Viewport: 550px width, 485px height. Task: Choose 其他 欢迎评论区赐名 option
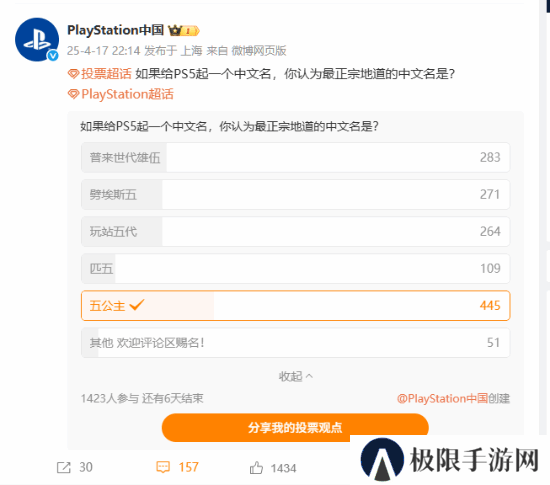(295, 343)
